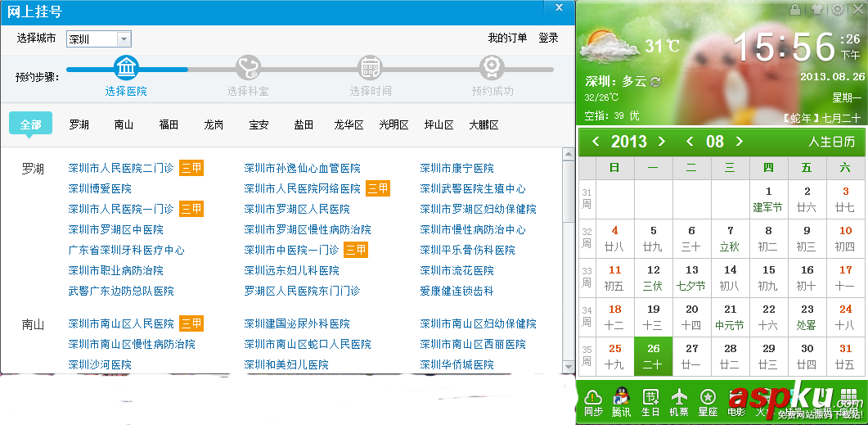Open the apps grid icon in calendar toolbar
Viewport: 868px width, 425px height.
coord(848,396)
